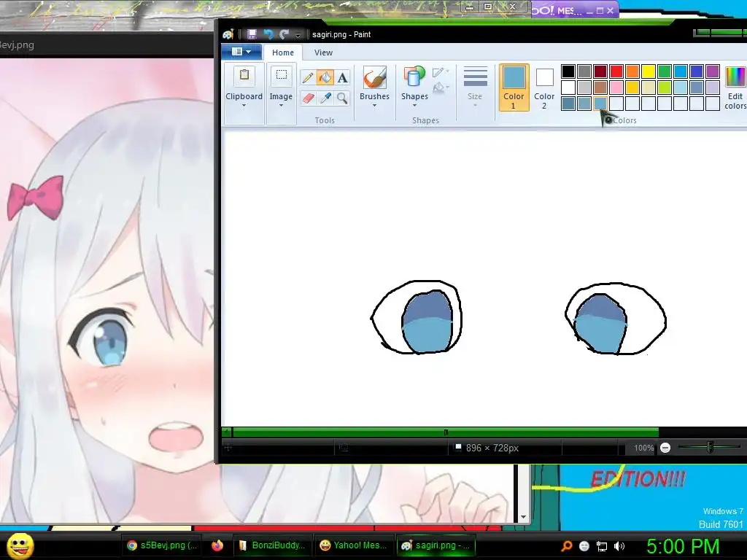Click the 5:00 PM clock
This screenshot has height=560, width=747.
point(682,546)
